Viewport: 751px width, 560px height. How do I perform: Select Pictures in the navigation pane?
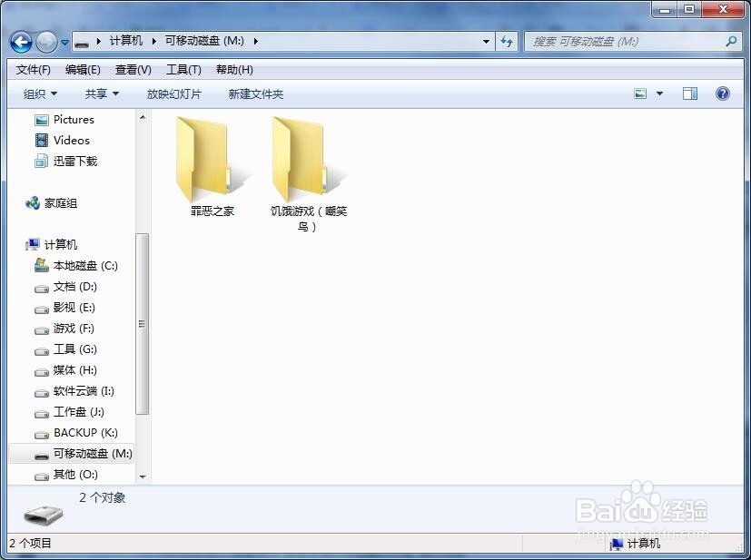74,120
